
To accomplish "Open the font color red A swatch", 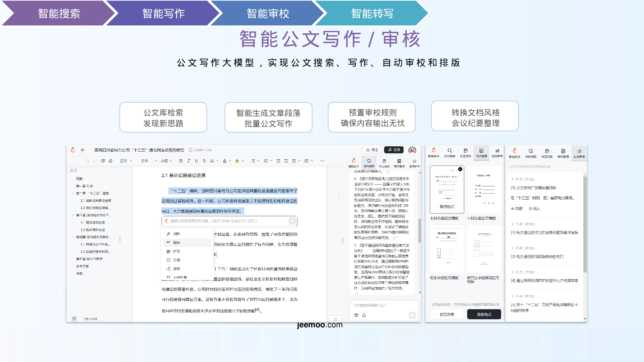I will click(225, 161).
